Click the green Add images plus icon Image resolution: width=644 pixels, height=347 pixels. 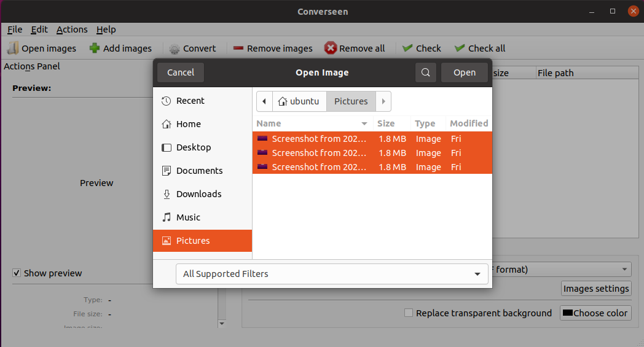95,48
